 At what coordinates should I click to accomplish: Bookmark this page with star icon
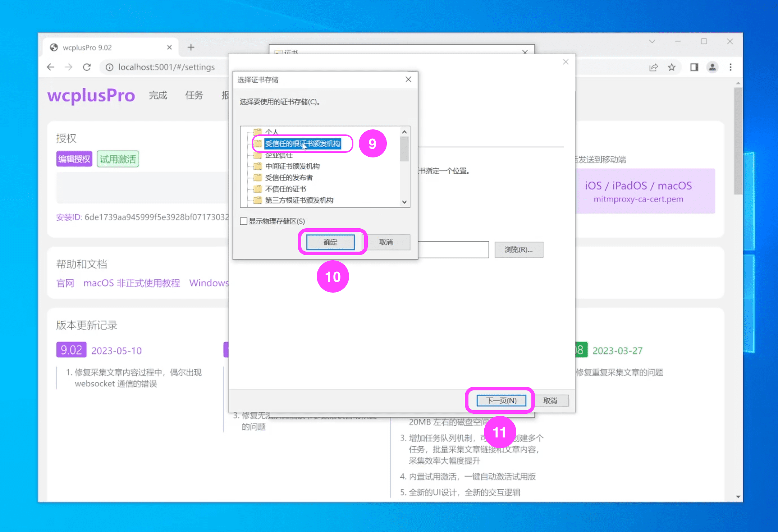click(672, 67)
